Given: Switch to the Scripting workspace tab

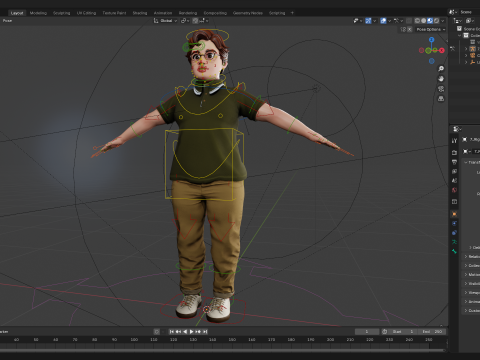Looking at the screenshot, I should click(277, 13).
